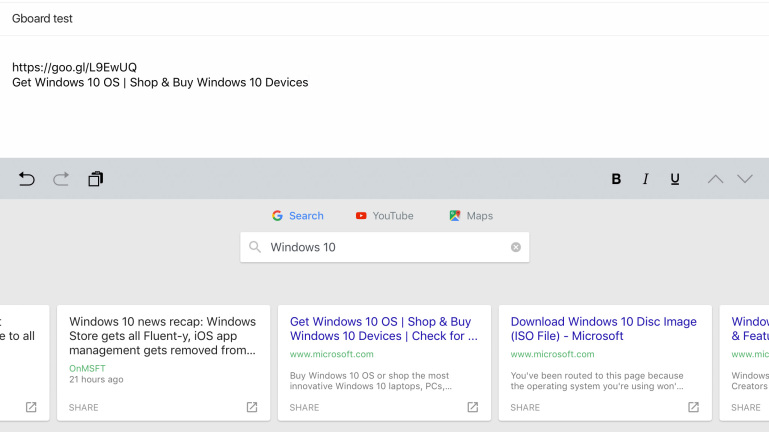This screenshot has height=432, width=769.
Task: Open the partially visible leftmost card externally
Action: coord(31,407)
